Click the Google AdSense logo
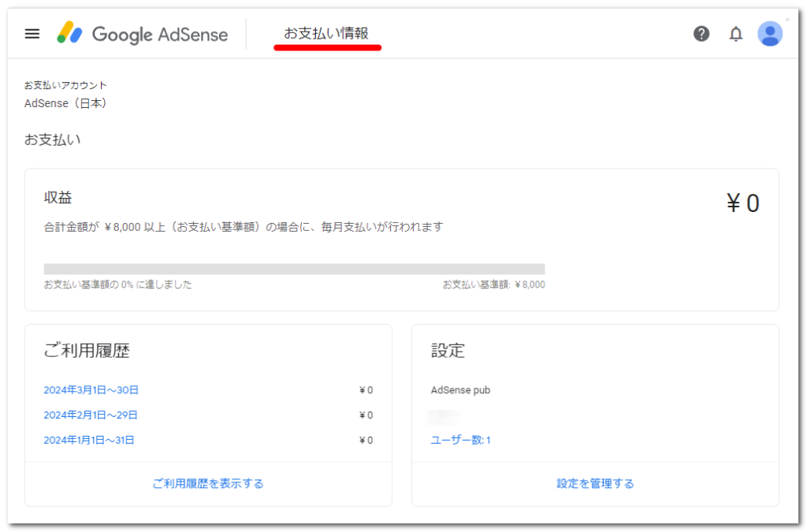 pos(143,34)
